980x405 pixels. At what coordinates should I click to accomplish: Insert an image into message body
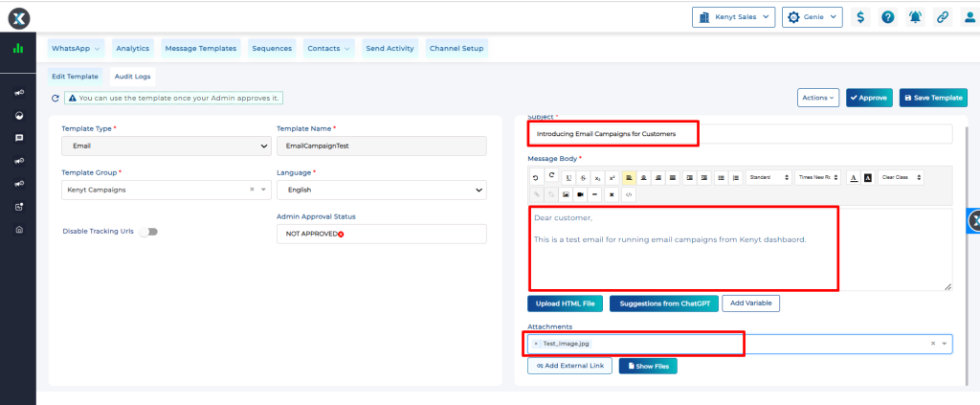(566, 194)
